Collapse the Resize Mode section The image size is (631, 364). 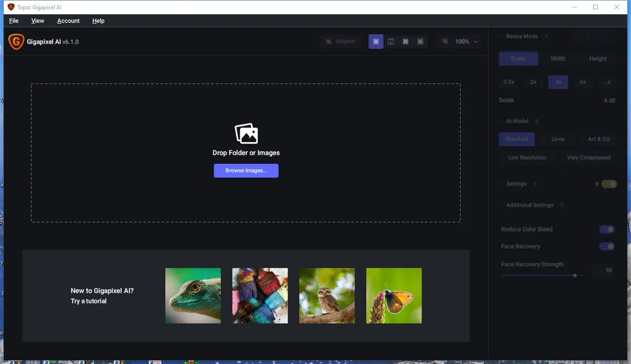[498, 36]
